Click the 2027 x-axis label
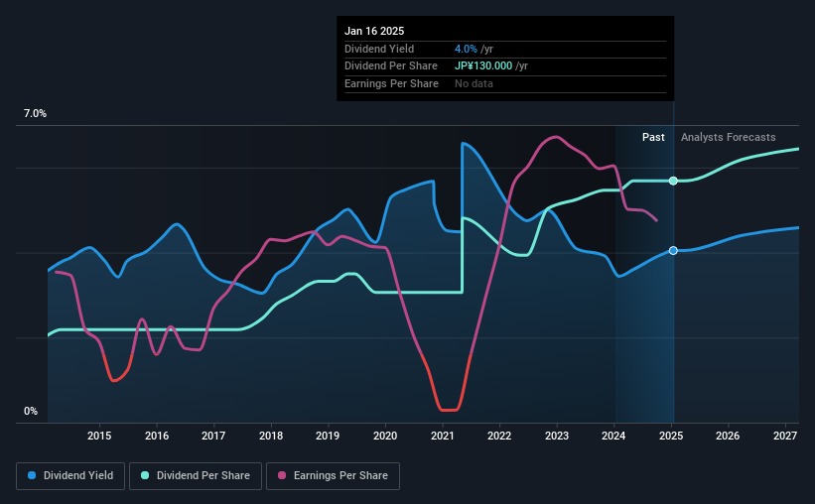815x504 pixels. point(785,436)
